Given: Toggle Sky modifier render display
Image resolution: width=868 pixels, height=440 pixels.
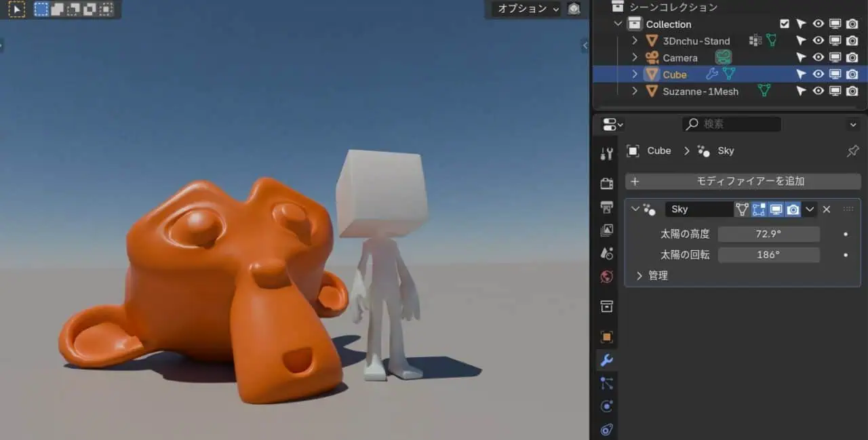Looking at the screenshot, I should [x=793, y=209].
